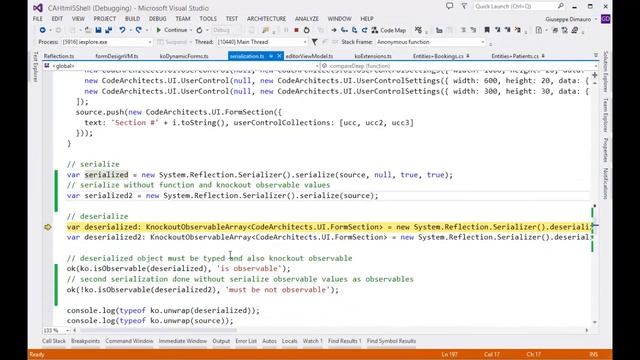Open the feedback speech bubble icon
Screen dimensions: 640x360
(x=449, y=6)
